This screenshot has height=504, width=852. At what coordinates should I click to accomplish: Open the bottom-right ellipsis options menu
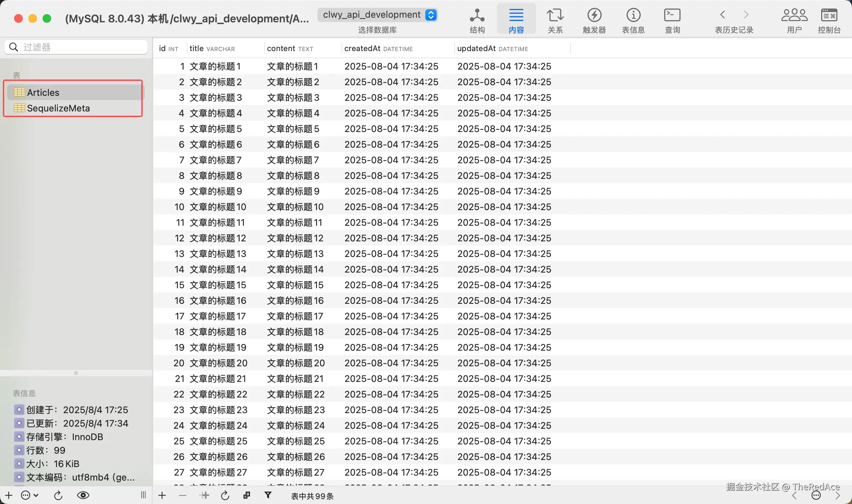click(816, 495)
